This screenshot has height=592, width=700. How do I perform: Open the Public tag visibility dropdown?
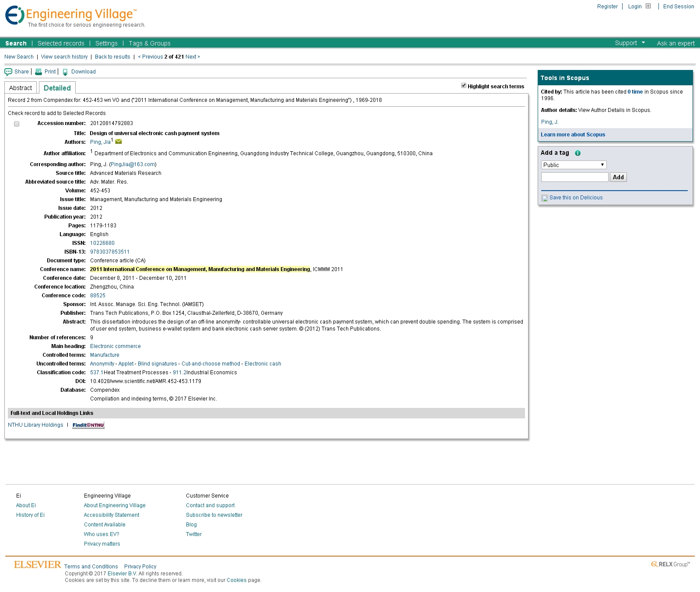[574, 165]
